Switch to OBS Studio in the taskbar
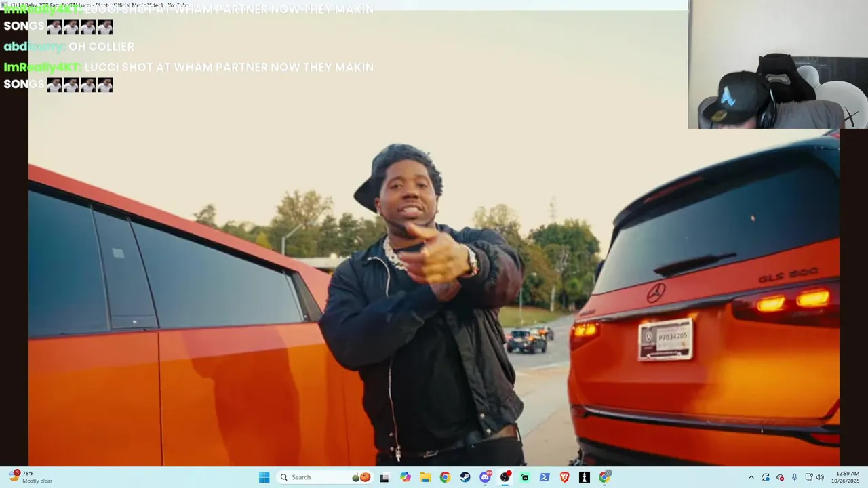Viewport: 868px width, 488px height. 505,477
